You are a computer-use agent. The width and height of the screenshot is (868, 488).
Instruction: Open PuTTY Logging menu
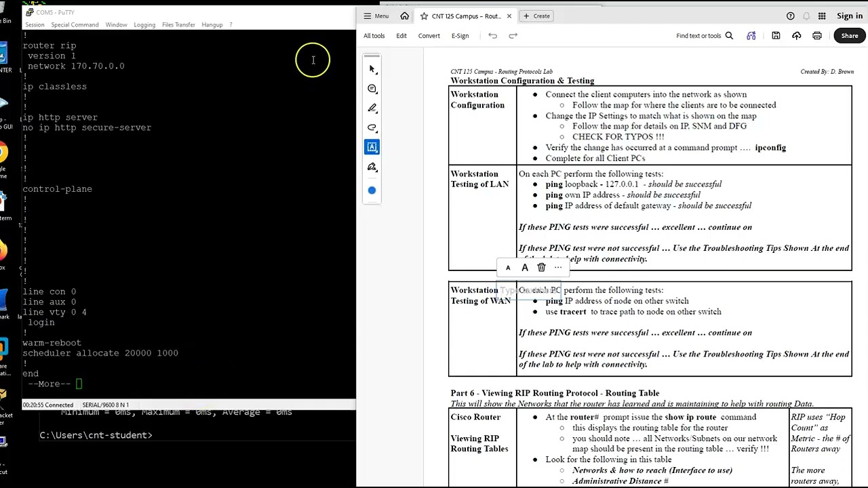[x=144, y=25]
